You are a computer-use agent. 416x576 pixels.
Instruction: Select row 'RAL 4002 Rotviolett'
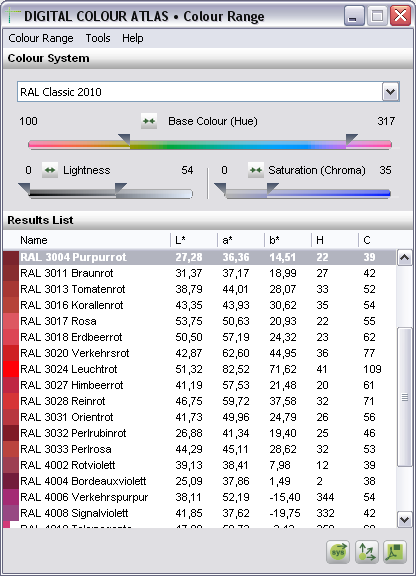(200, 465)
